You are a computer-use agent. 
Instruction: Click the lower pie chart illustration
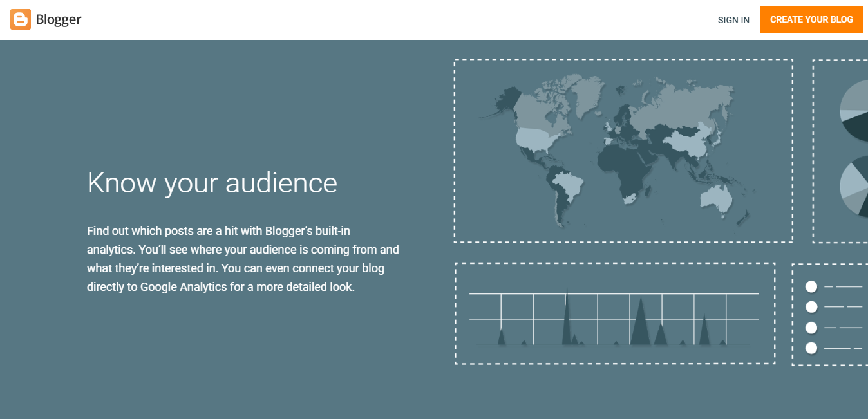coord(854,186)
